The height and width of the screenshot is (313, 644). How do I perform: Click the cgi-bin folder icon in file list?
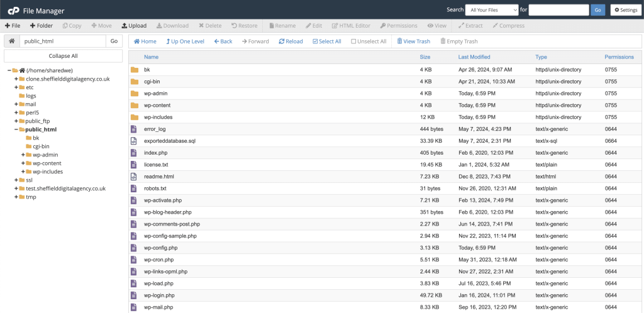(135, 82)
